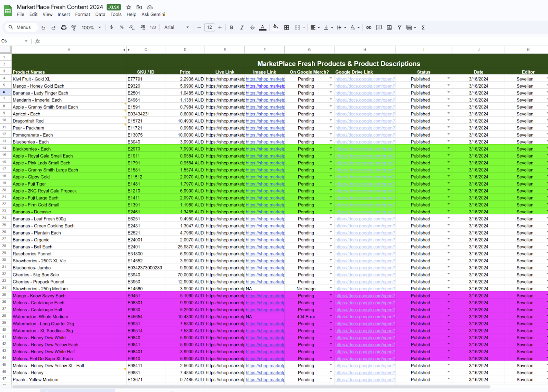
Task: Open functions sigma icon
Action: click(423, 27)
